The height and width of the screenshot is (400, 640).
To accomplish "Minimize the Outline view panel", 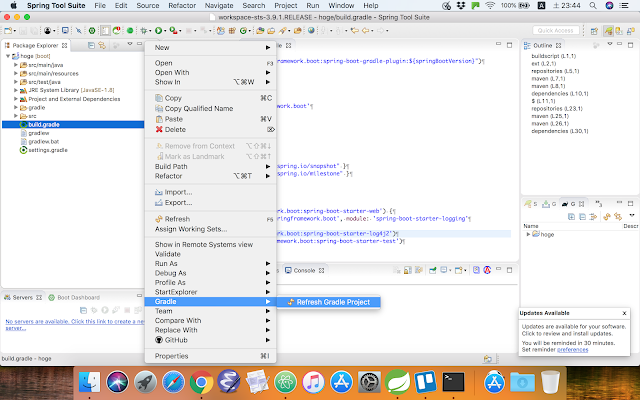I will coord(620,43).
